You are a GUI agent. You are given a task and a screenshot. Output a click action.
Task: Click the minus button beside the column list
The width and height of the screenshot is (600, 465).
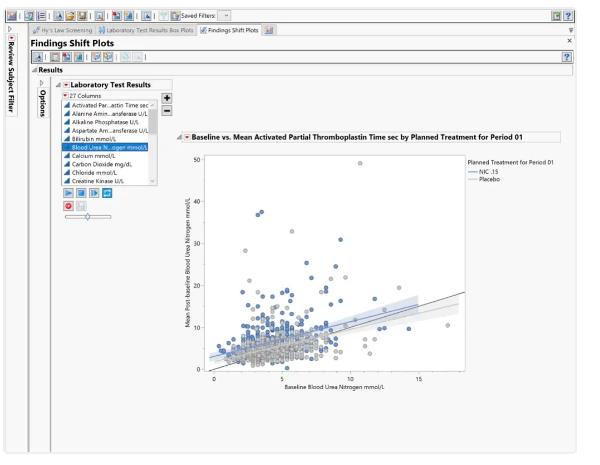pyautogui.click(x=167, y=111)
